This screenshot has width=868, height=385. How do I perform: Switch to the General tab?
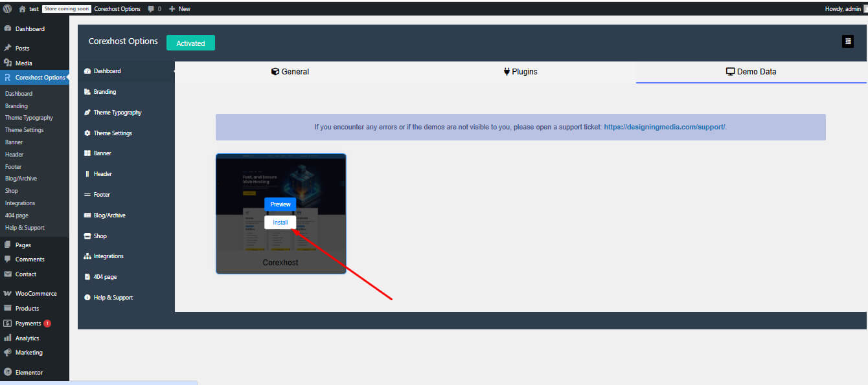pos(290,72)
